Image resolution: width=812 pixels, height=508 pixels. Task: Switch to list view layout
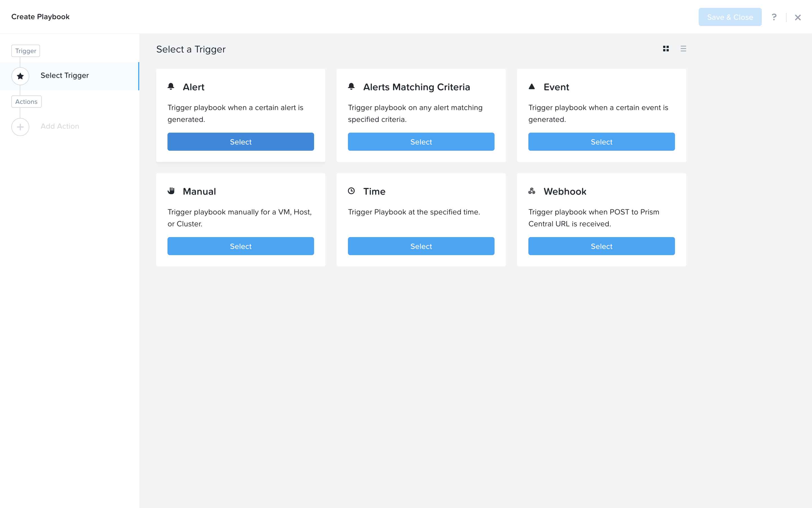(x=683, y=49)
